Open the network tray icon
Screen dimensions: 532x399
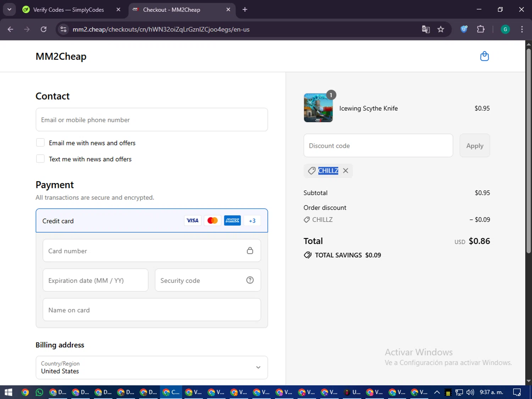point(459,392)
